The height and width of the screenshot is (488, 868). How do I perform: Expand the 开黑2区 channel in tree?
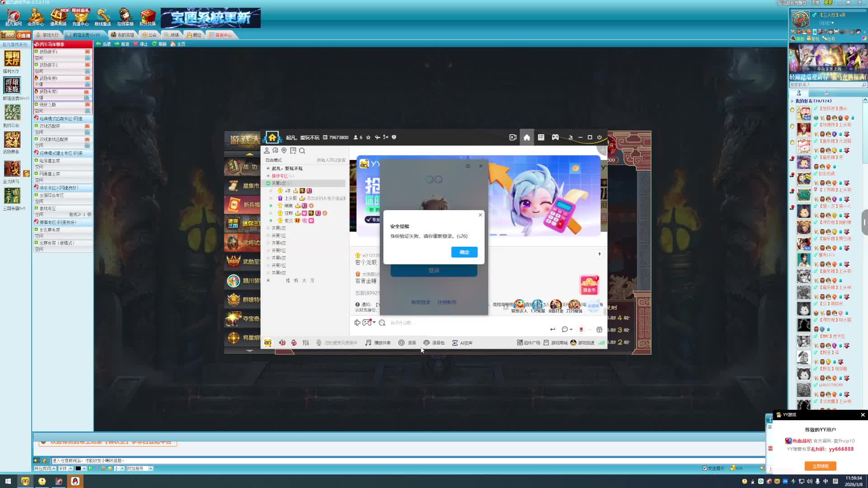click(x=278, y=228)
